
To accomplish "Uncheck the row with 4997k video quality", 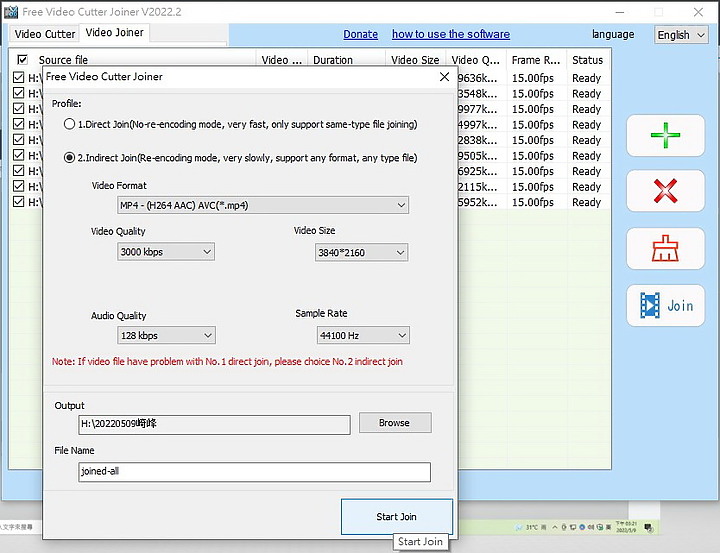I will (x=18, y=124).
